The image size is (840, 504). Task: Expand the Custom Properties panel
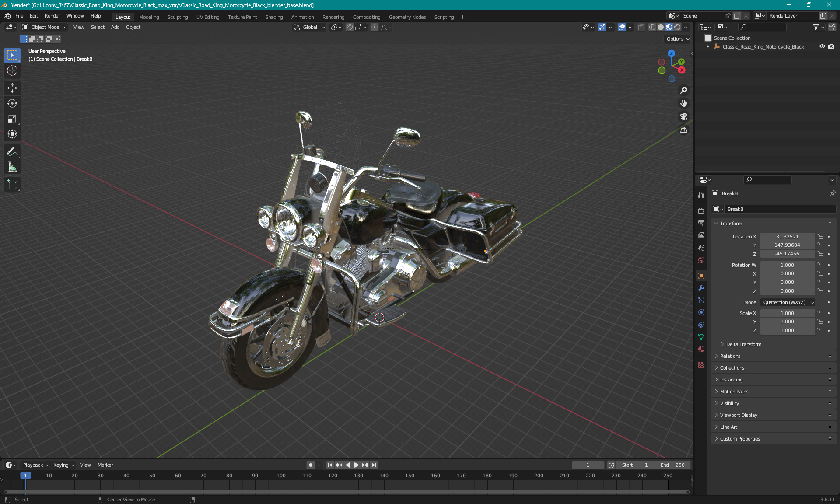[x=739, y=439]
